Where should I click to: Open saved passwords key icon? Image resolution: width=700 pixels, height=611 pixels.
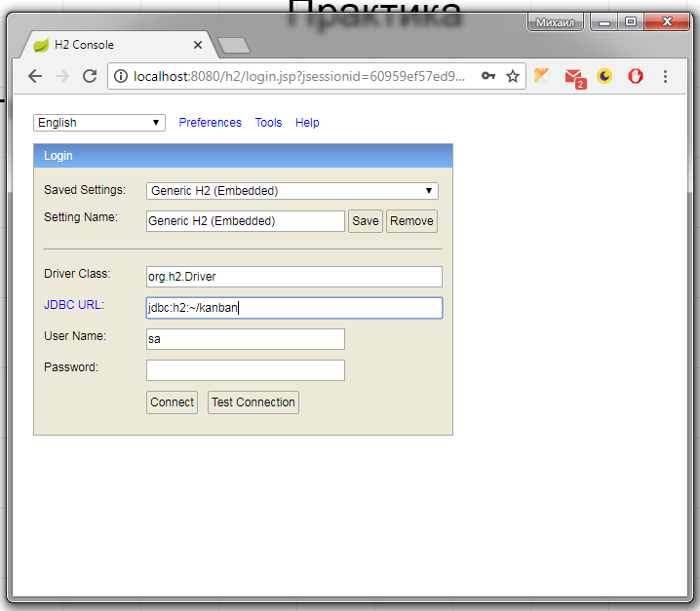488,76
